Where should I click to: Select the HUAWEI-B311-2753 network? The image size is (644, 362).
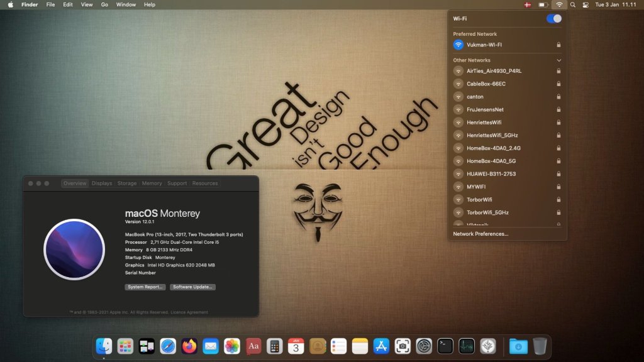[491, 174]
